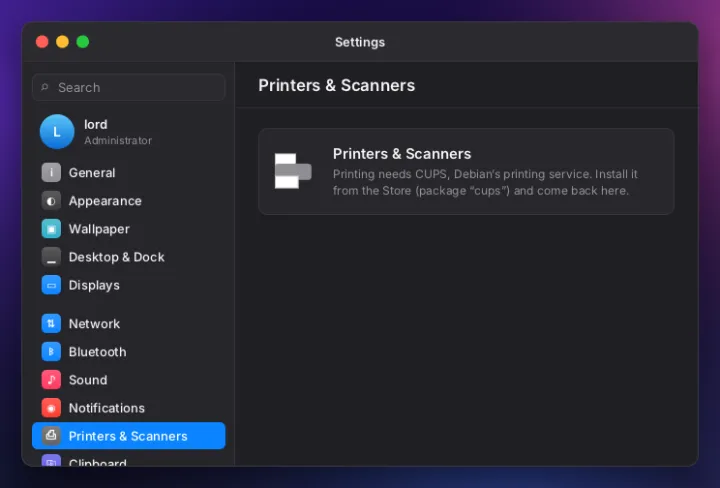Go to Wallpaper settings

[129, 229]
